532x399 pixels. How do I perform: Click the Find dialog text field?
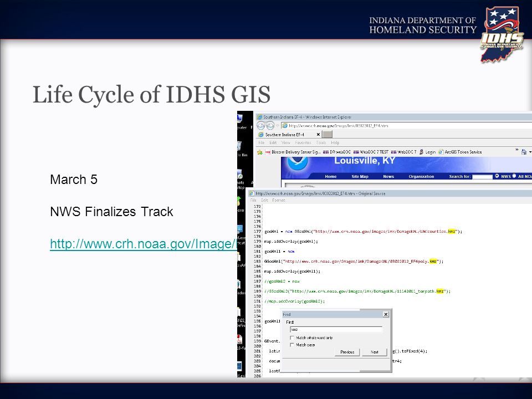point(336,329)
